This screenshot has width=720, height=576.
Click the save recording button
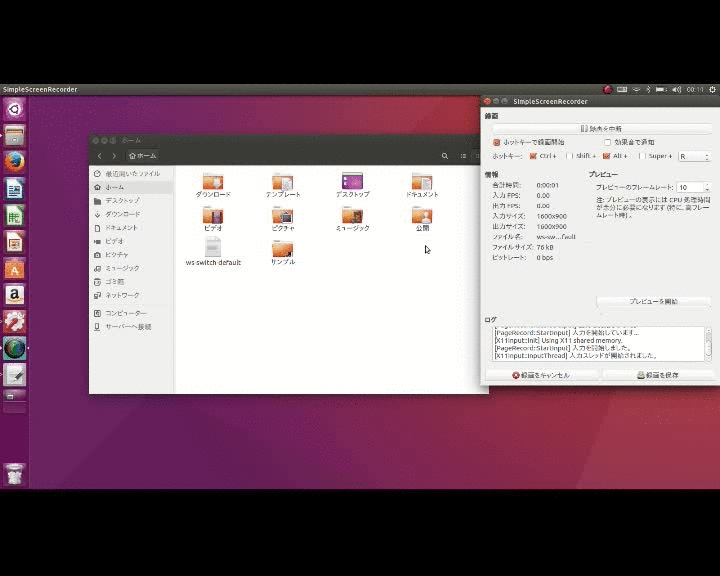pyautogui.click(x=658, y=375)
